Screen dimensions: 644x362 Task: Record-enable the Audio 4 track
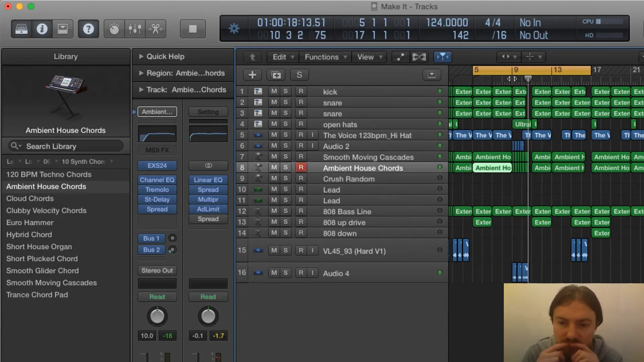pyautogui.click(x=301, y=273)
